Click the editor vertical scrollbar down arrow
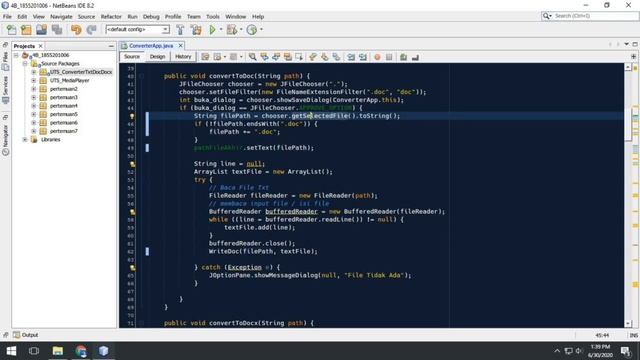This screenshot has width=640, height=360. coord(628,324)
